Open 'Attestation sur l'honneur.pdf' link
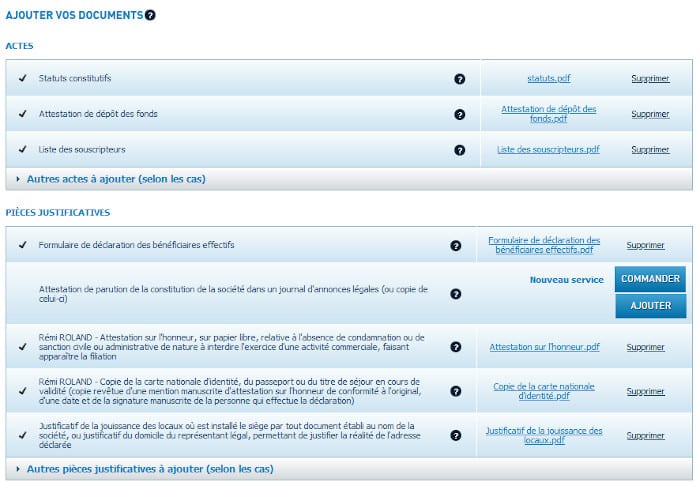This screenshot has height=482, width=700. click(544, 347)
